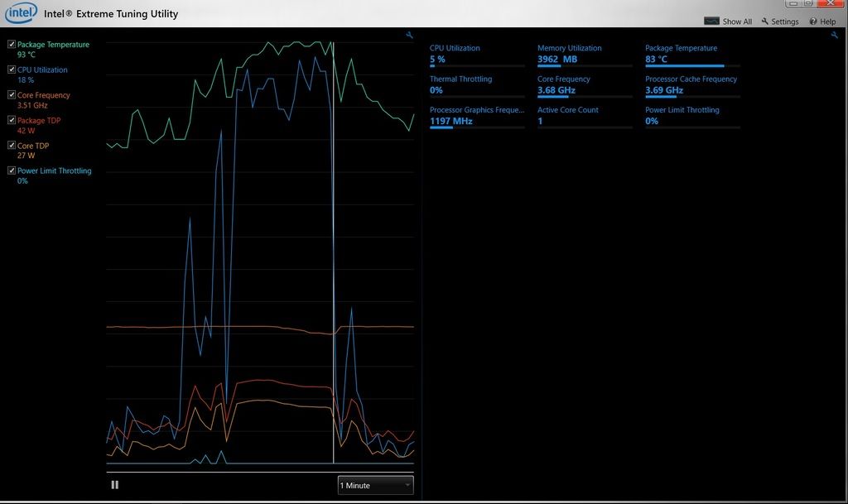Select the Processor Cache Frequency title
Screen dimensions: 848x504
[691, 79]
